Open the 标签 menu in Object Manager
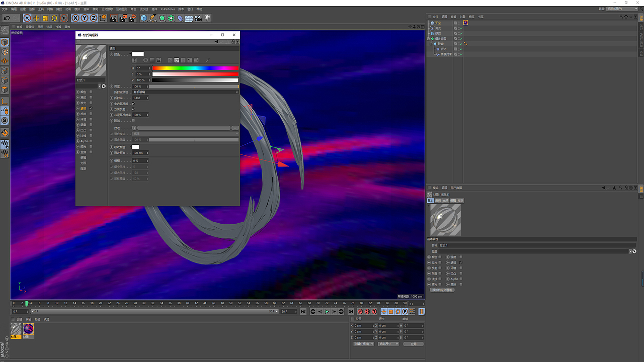The height and width of the screenshot is (362, 644). pos(471,17)
